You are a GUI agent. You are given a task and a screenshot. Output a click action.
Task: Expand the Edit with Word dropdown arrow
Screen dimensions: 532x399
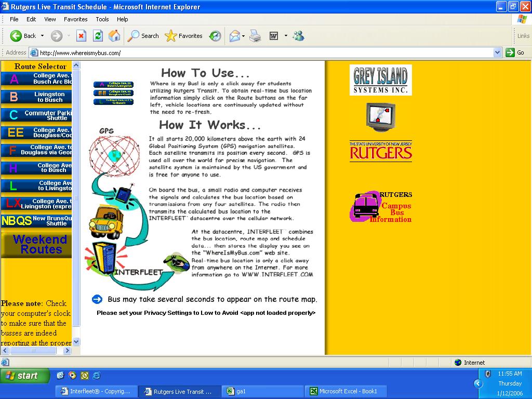[286, 36]
